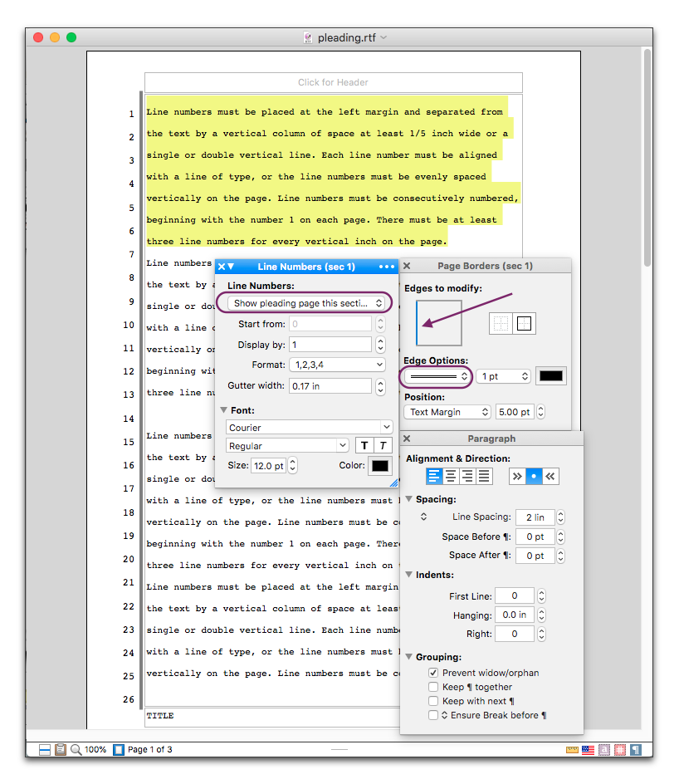Click the down triangle in Line Numbers titlebar

coord(231,267)
